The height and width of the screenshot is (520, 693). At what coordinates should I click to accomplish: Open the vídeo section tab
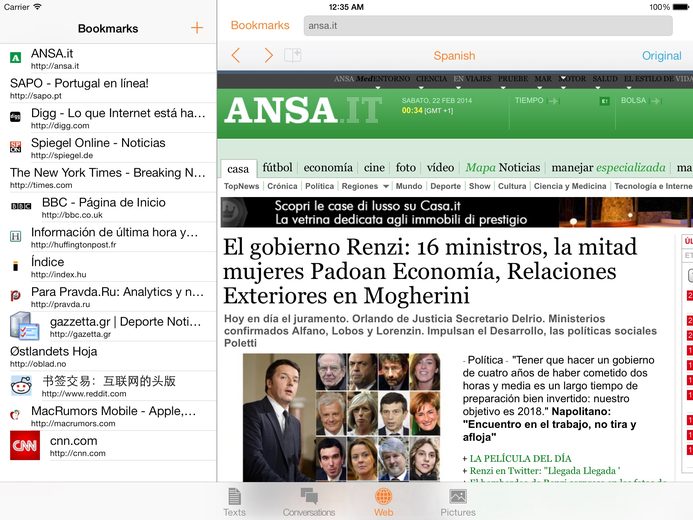pyautogui.click(x=440, y=167)
